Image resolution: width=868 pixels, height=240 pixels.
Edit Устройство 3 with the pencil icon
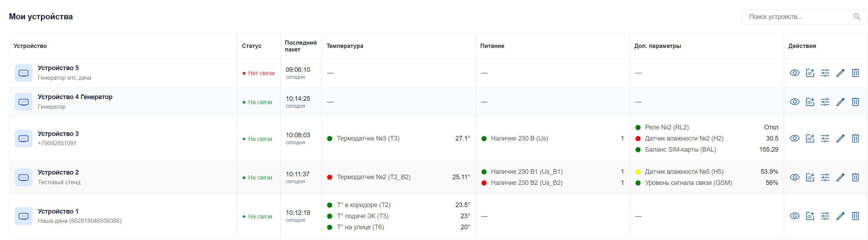coord(840,138)
